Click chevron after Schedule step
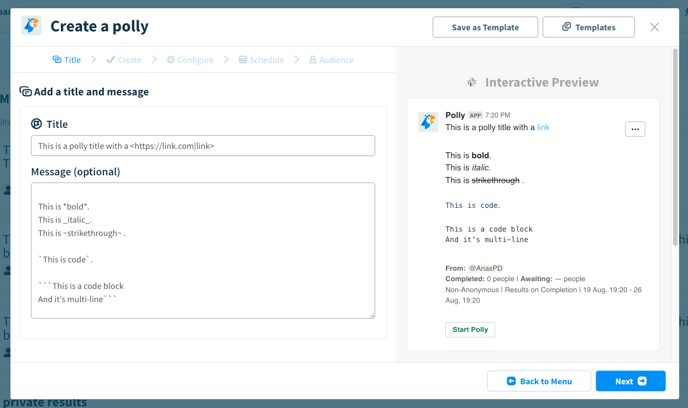Viewport: 688px width, 408px height. pos(297,60)
